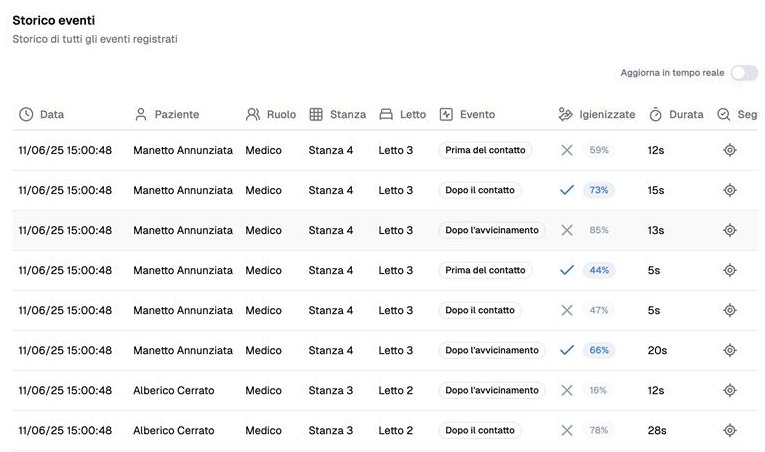Image resolution: width=765 pixels, height=452 pixels.
Task: Click 'Prima del contatto' tag in 59% row
Action: click(485, 150)
